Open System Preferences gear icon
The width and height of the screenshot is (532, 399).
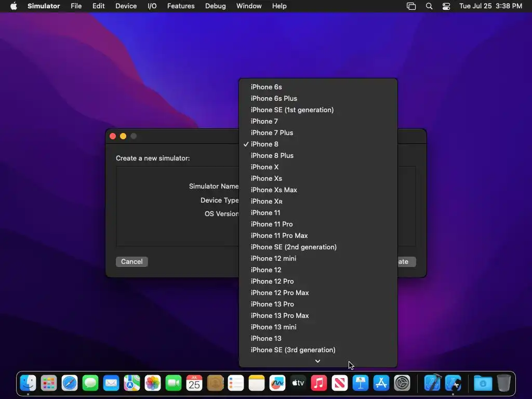pyautogui.click(x=402, y=383)
